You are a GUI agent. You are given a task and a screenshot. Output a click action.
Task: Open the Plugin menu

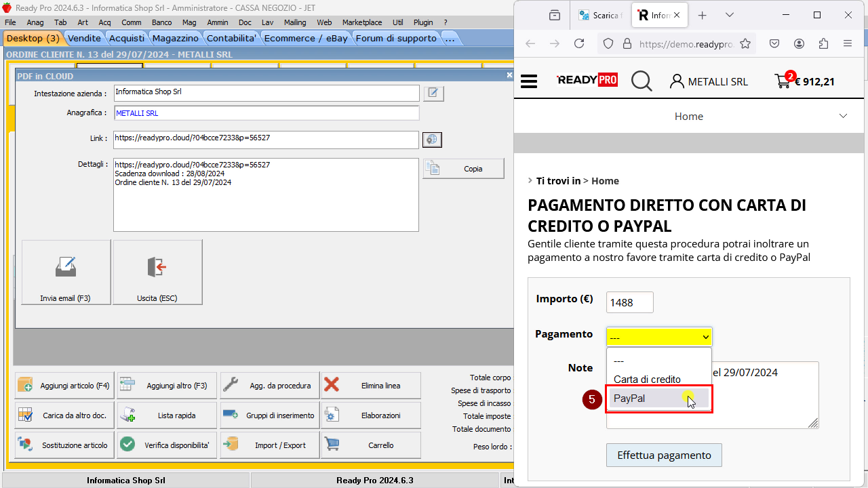tap(423, 22)
